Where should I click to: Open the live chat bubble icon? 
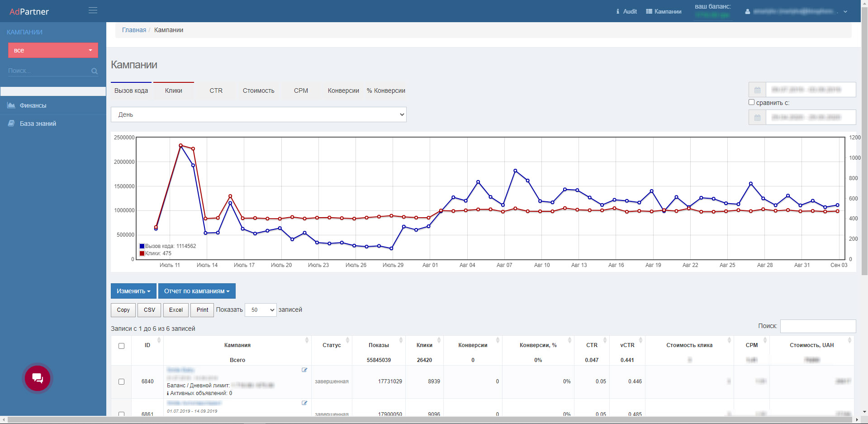[x=38, y=378]
